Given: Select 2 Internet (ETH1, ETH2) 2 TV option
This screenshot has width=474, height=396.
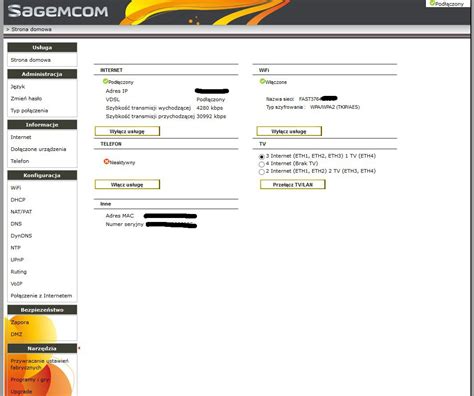Looking at the screenshot, I should 262,172.
